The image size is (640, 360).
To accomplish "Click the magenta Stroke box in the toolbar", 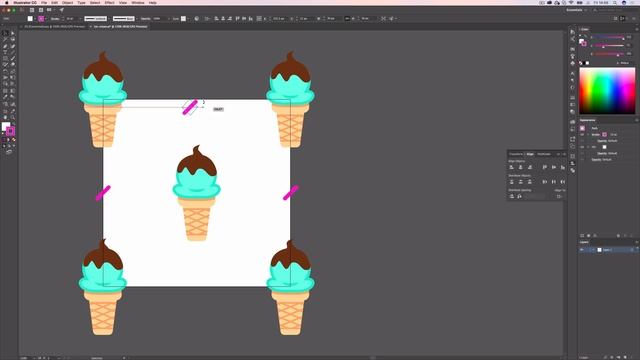I will pos(11,131).
